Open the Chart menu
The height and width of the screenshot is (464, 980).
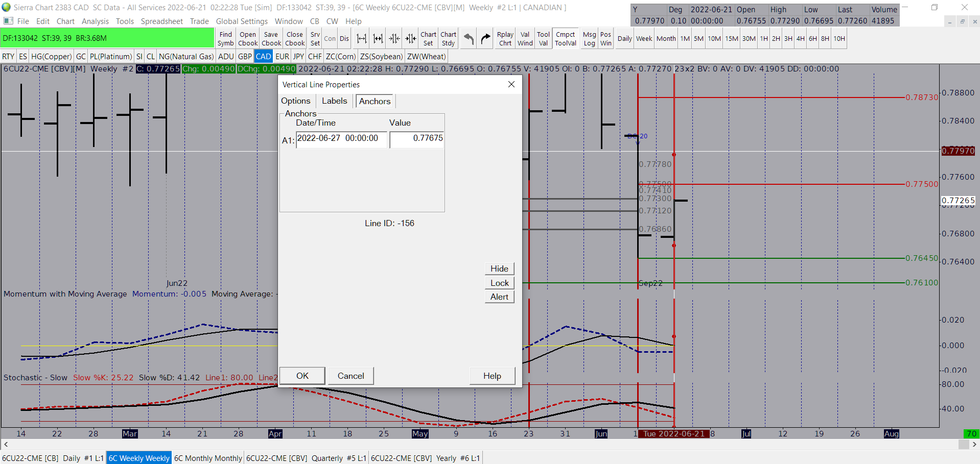[x=65, y=21]
